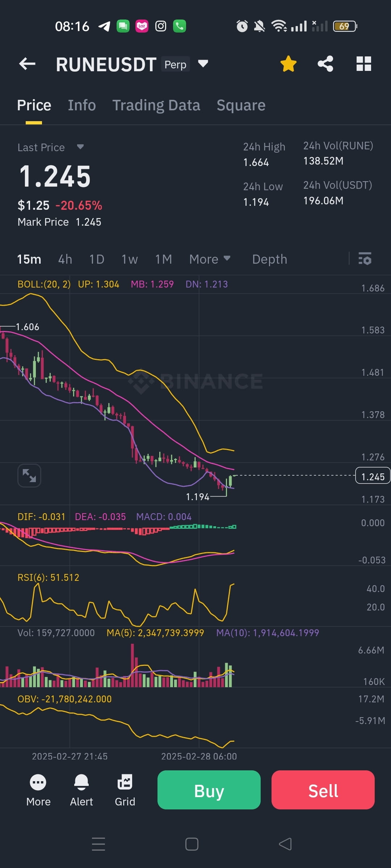Open the share icon
This screenshot has width=391, height=868.
coord(325,64)
